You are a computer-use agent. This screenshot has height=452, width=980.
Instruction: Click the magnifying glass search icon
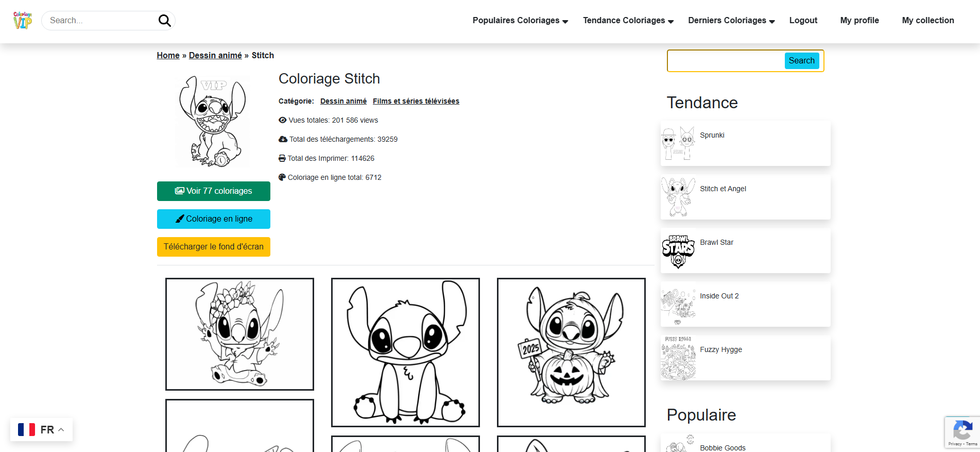tap(164, 21)
